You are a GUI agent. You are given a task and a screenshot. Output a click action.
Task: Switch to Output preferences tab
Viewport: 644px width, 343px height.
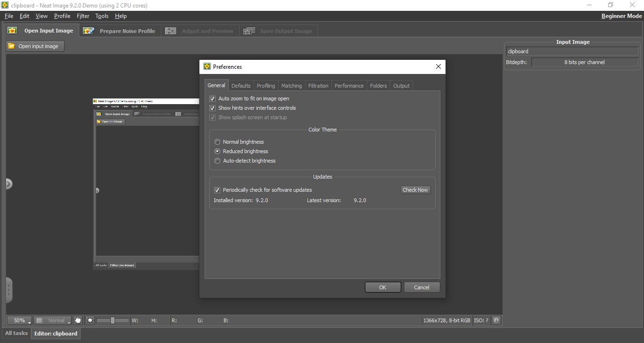point(401,86)
